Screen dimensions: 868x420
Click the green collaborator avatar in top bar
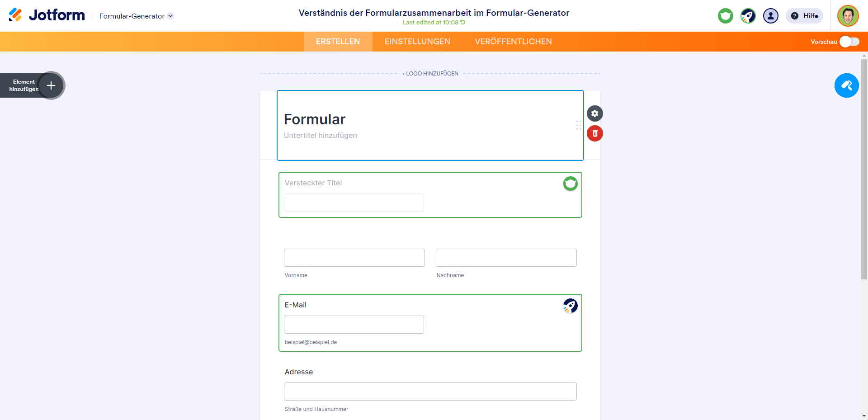click(x=725, y=16)
